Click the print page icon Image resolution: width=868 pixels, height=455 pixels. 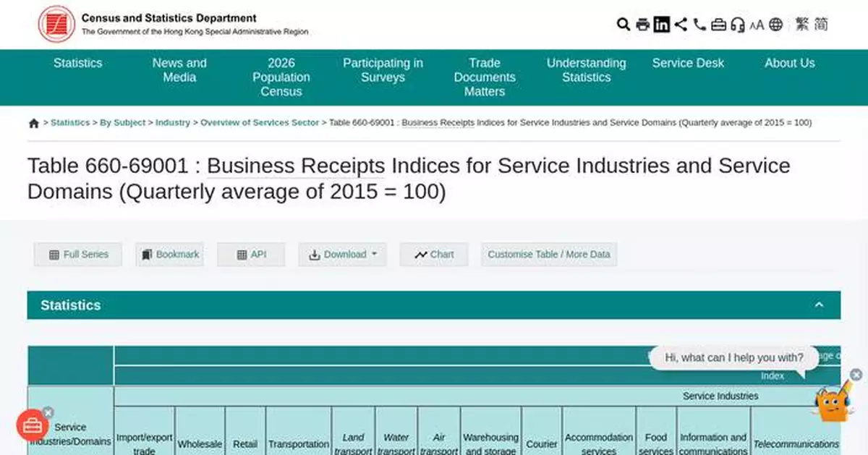(x=642, y=25)
